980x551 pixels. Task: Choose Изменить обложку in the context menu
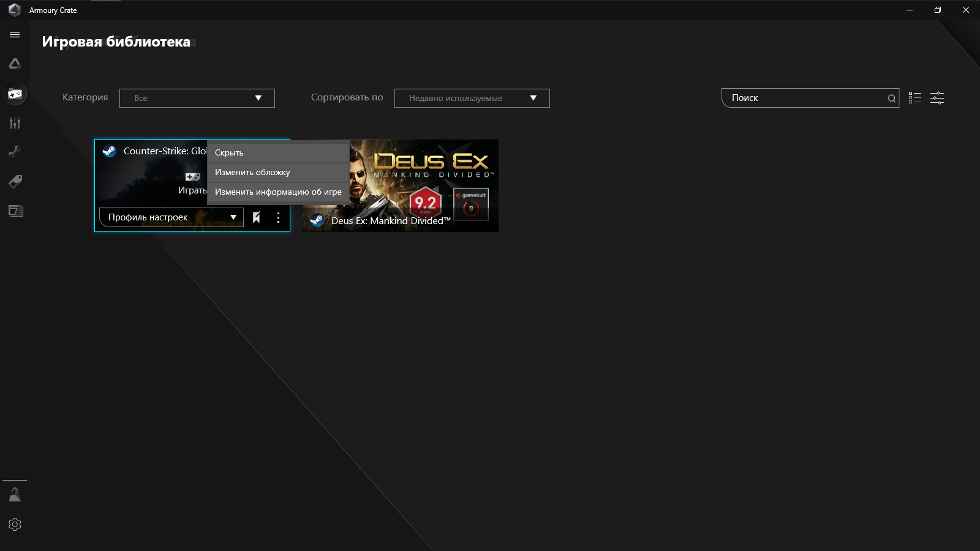[x=279, y=172]
